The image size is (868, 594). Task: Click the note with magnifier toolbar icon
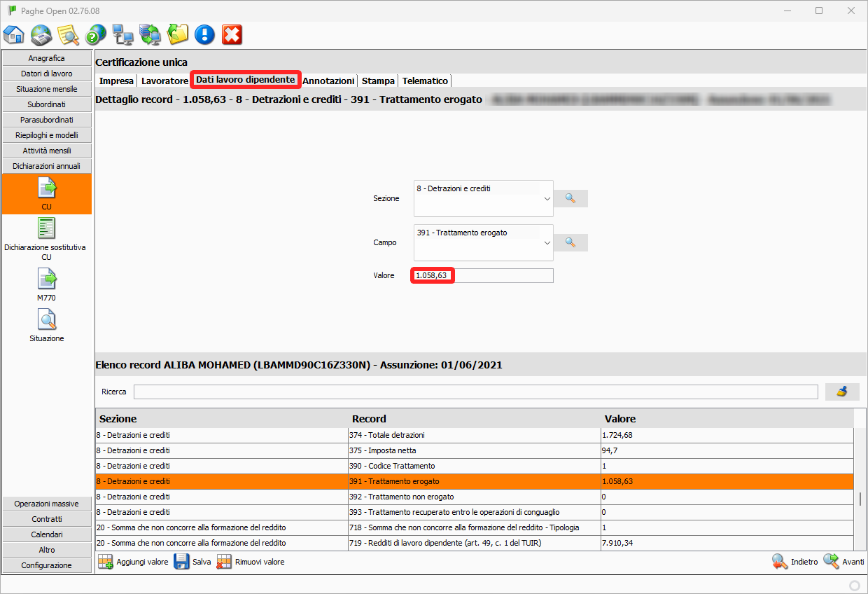[x=68, y=34]
